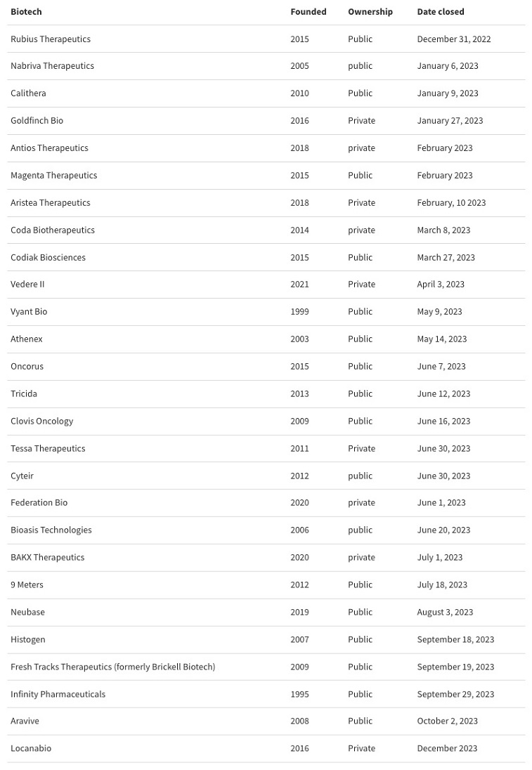Click Clovis Oncology in the list

pyautogui.click(x=41, y=422)
